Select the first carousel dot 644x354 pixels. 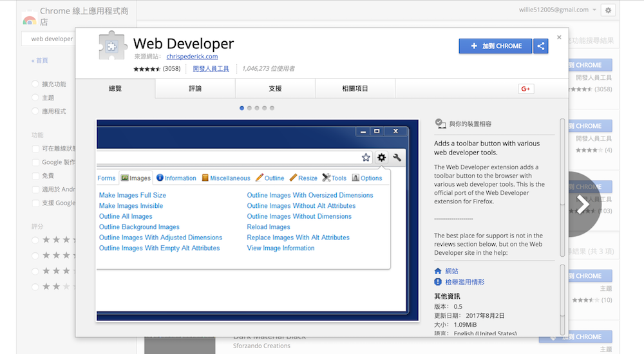pyautogui.click(x=242, y=108)
